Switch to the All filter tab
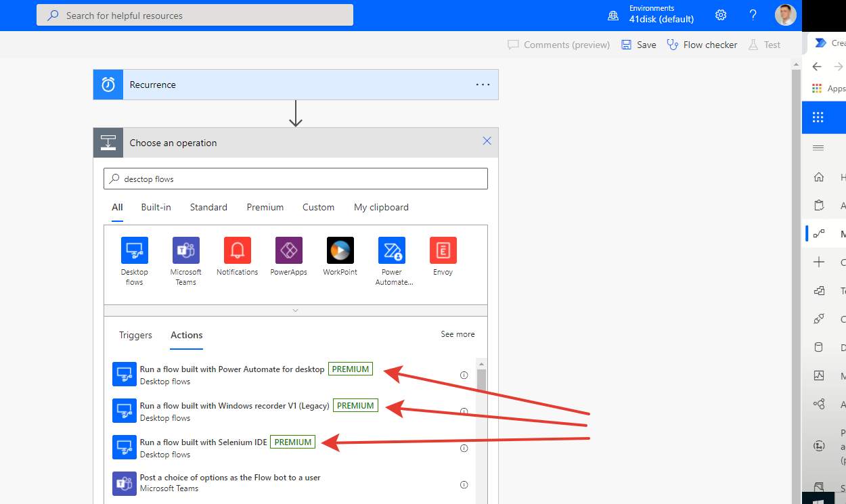The height and width of the screenshot is (504, 846). 117,207
